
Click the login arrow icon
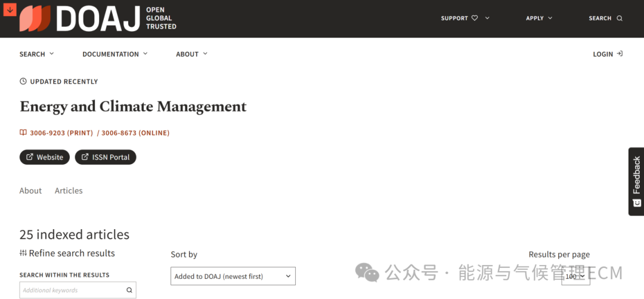coord(620,54)
